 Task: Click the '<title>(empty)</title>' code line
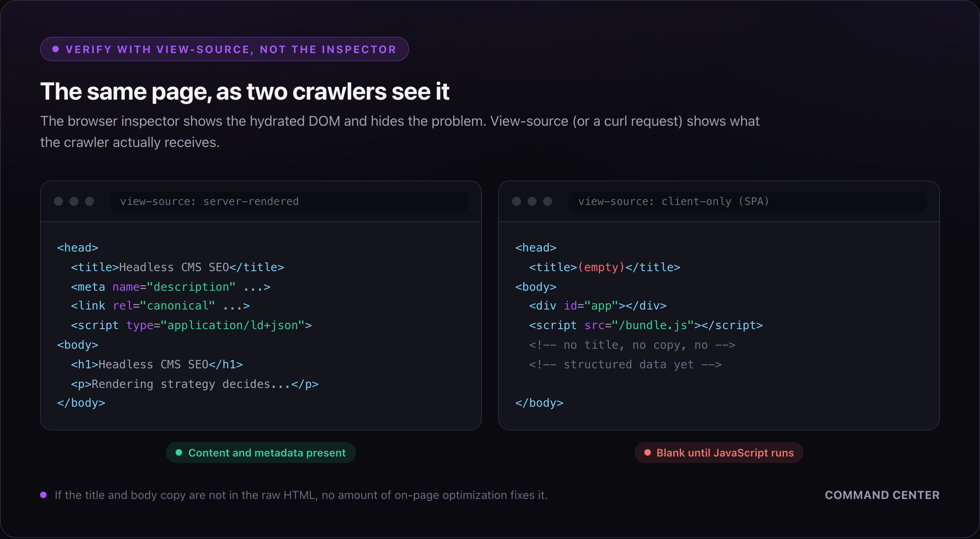[x=604, y=267]
